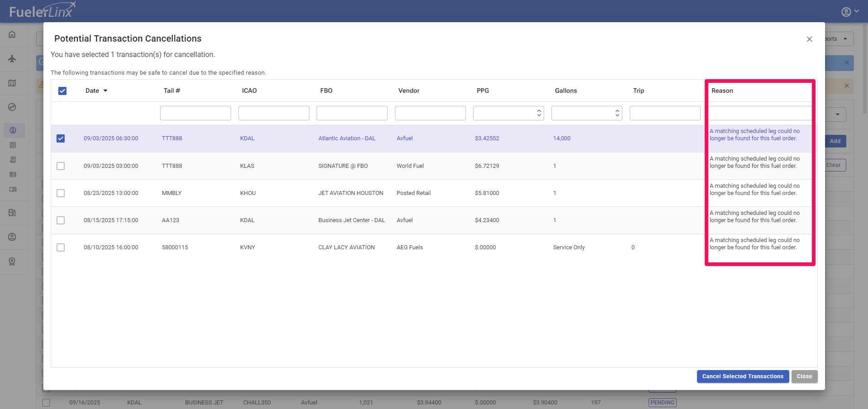Image resolution: width=868 pixels, height=409 pixels.
Task: Click the Add button behind the dialog
Action: tap(835, 141)
